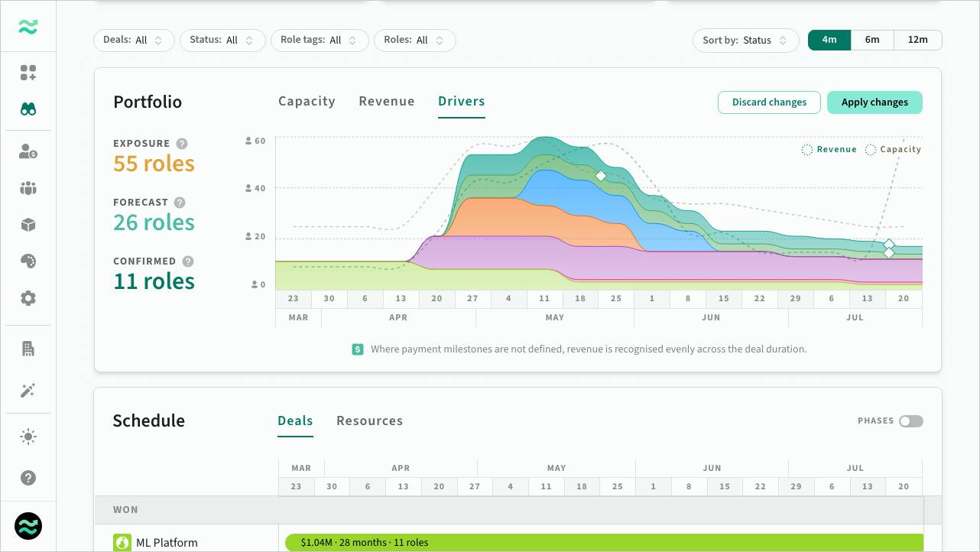This screenshot has width=980, height=552.
Task: Open the team group sidebar icon
Action: (28, 188)
